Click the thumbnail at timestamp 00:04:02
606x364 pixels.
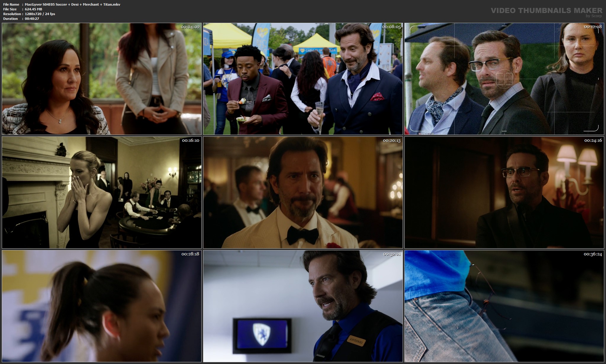click(x=102, y=79)
